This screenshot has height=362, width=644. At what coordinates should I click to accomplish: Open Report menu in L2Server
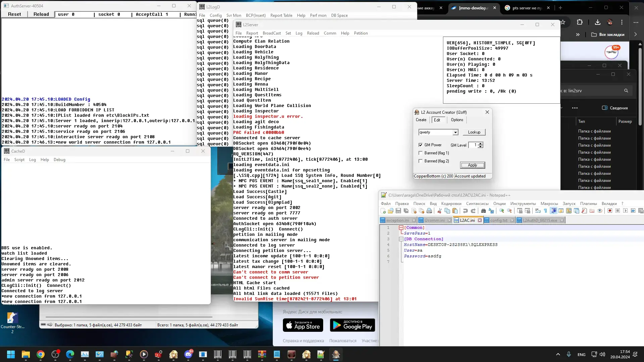[x=252, y=33]
